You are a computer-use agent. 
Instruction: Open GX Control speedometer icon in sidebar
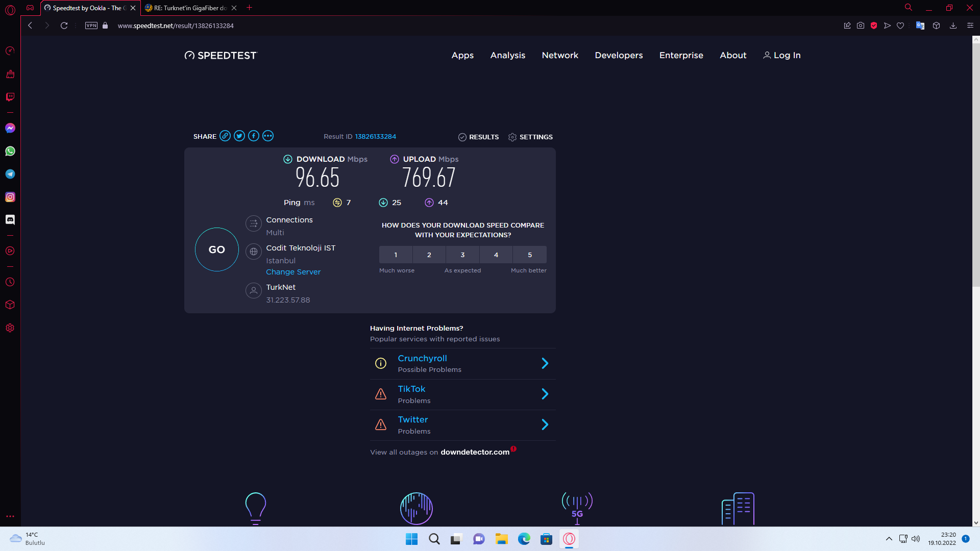(x=10, y=51)
